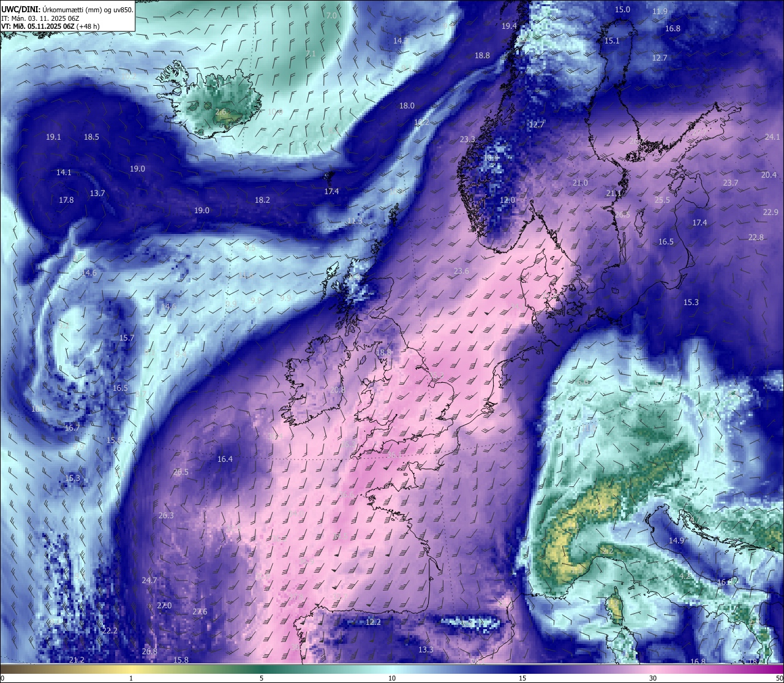784x683 pixels.
Task: Click the 15.8 value at the bottom edge
Action: pos(181,660)
